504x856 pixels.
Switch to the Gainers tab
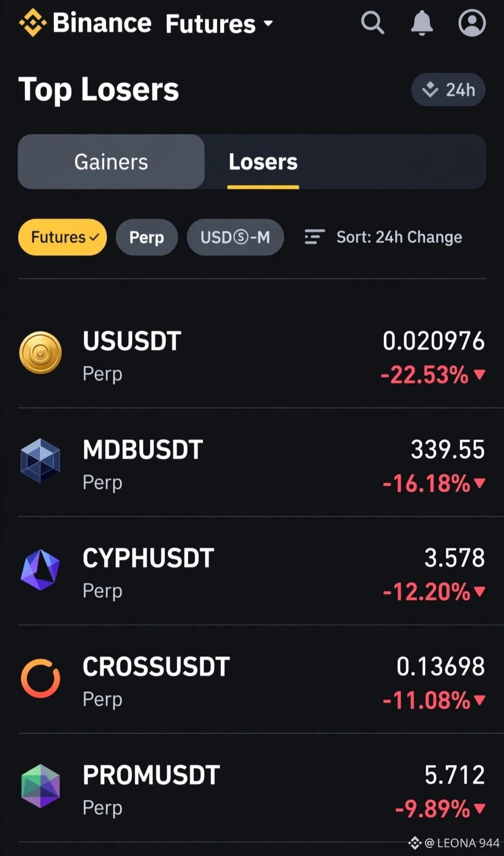pyautogui.click(x=111, y=162)
